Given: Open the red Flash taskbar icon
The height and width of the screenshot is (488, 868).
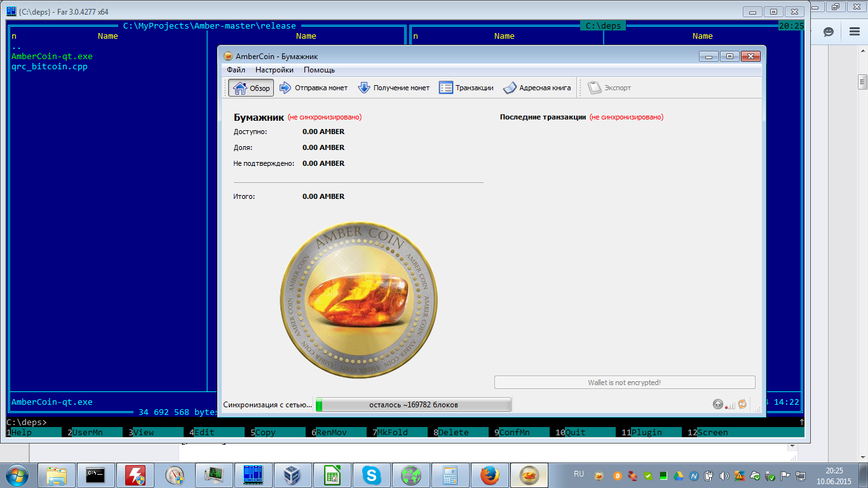Looking at the screenshot, I should click(135, 475).
